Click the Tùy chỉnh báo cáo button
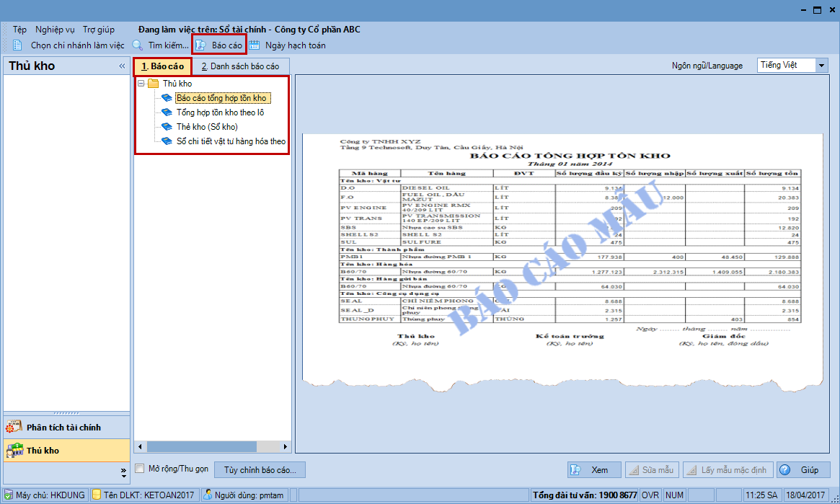 [260, 470]
